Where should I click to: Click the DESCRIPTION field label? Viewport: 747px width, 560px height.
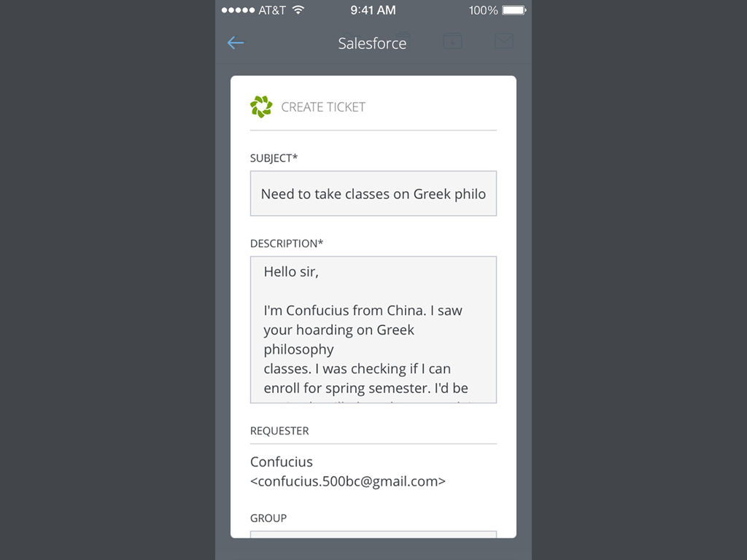(x=287, y=244)
